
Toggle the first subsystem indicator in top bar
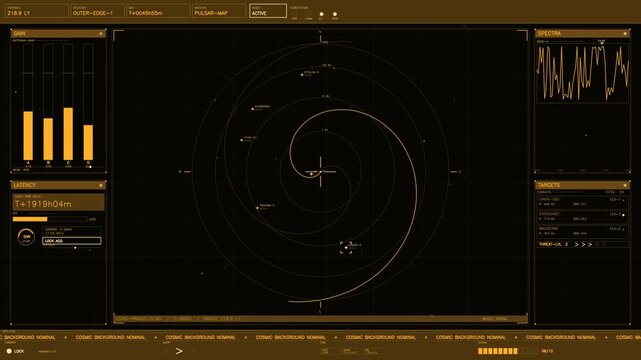point(294,14)
